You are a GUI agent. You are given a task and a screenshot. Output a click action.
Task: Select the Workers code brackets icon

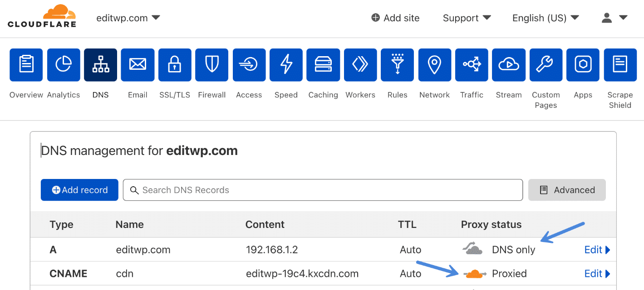point(360,65)
